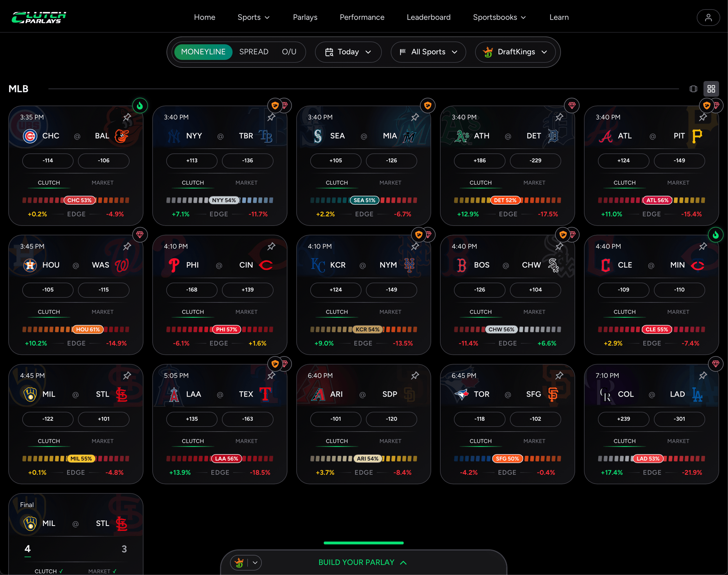The height and width of the screenshot is (575, 728).
Task: Open the Leaderboard nav item
Action: click(428, 17)
